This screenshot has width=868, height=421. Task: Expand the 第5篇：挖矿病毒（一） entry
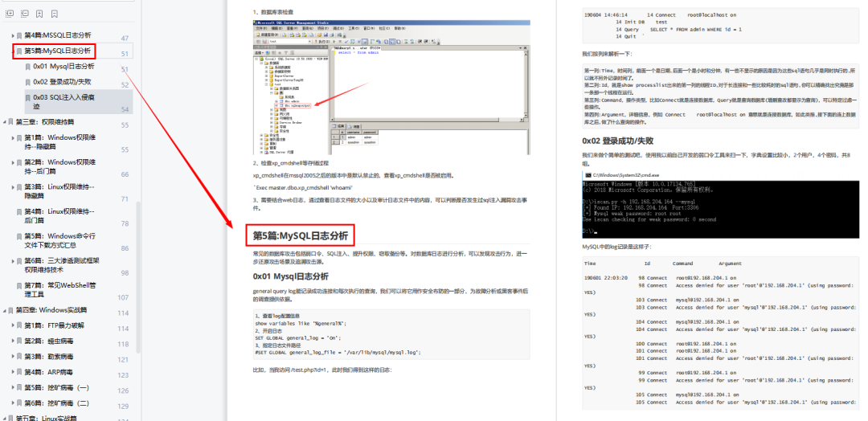[13, 388]
